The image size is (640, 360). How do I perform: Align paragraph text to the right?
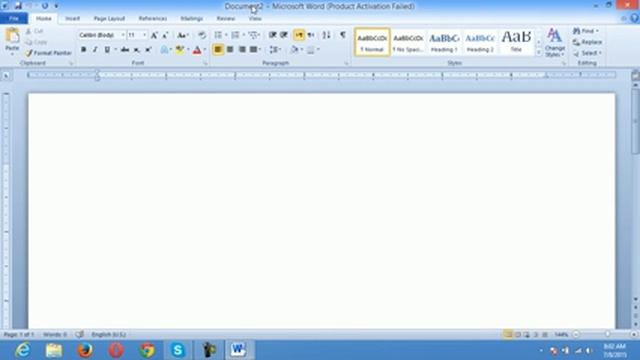[x=242, y=49]
